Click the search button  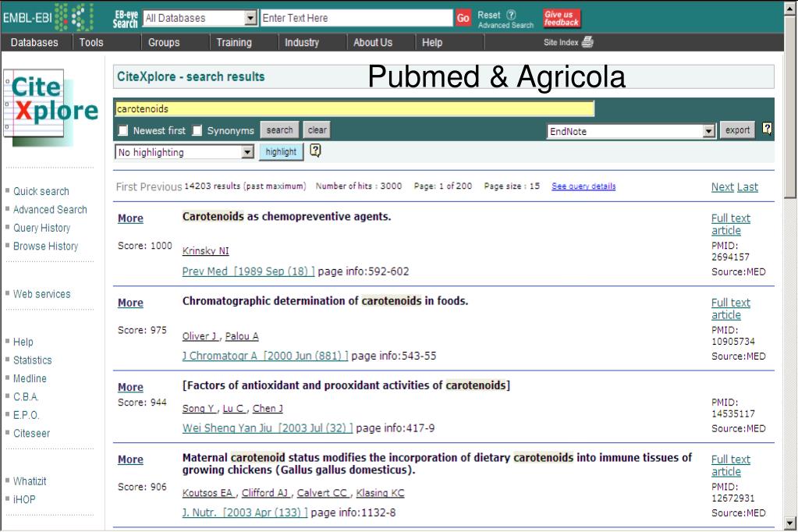(279, 130)
